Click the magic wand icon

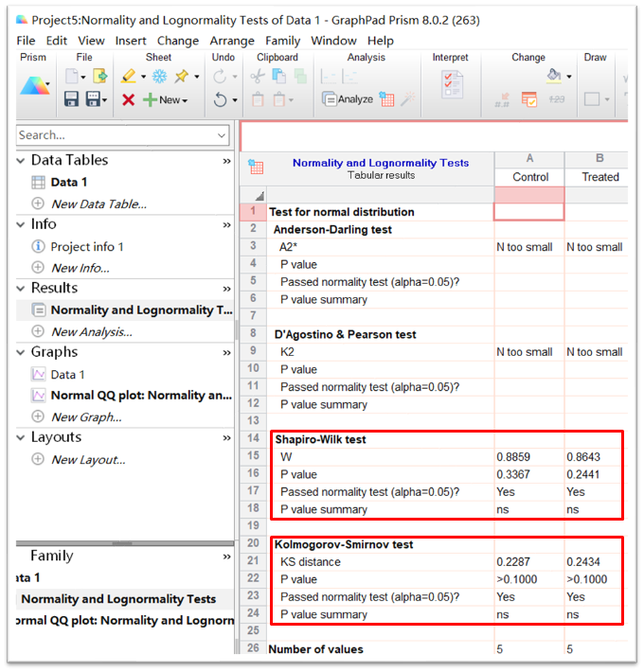408,98
